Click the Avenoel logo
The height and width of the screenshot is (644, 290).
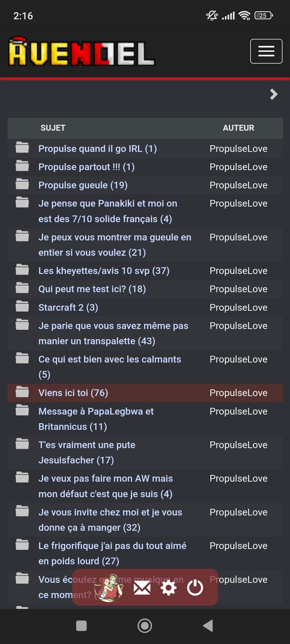pyautogui.click(x=82, y=52)
